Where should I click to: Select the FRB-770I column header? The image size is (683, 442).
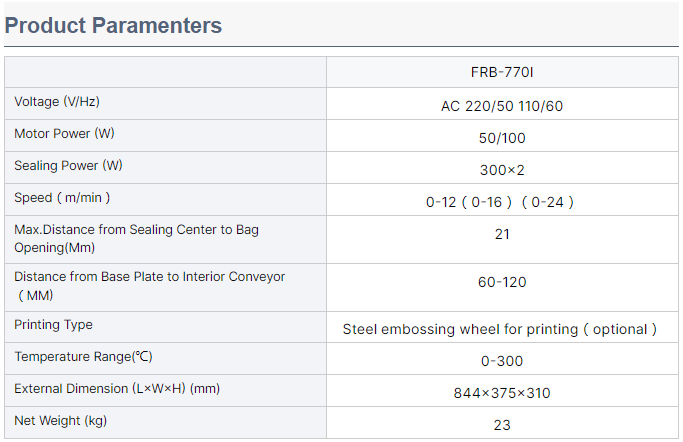(x=502, y=72)
